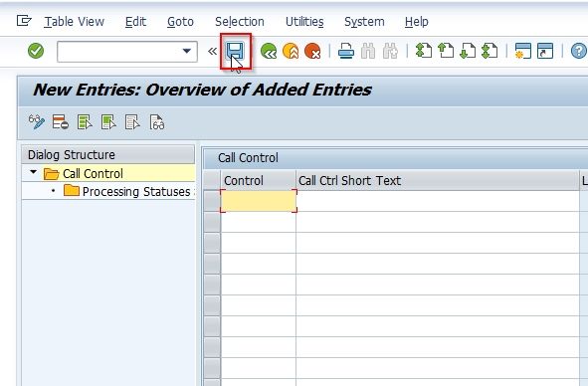The width and height of the screenshot is (588, 386).
Task: Click the Deselect All icon
Action: [x=132, y=122]
